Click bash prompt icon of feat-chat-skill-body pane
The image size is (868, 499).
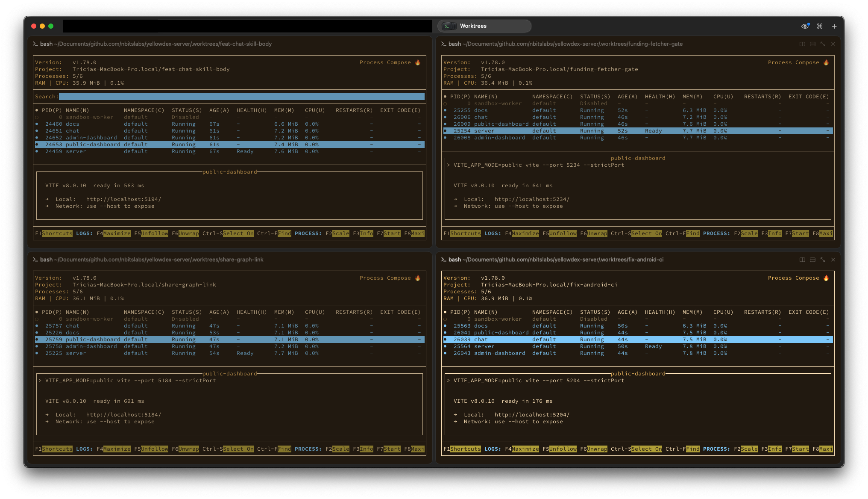(35, 44)
